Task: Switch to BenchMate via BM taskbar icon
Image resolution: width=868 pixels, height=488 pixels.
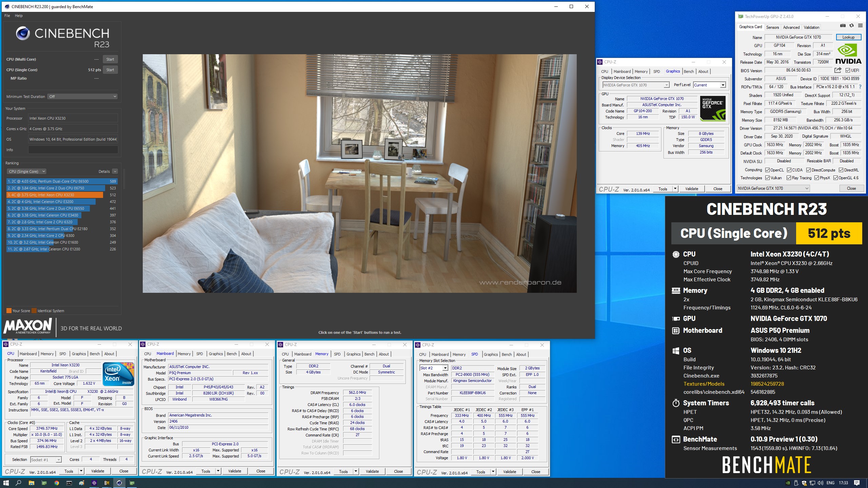Action: pyautogui.click(x=106, y=483)
